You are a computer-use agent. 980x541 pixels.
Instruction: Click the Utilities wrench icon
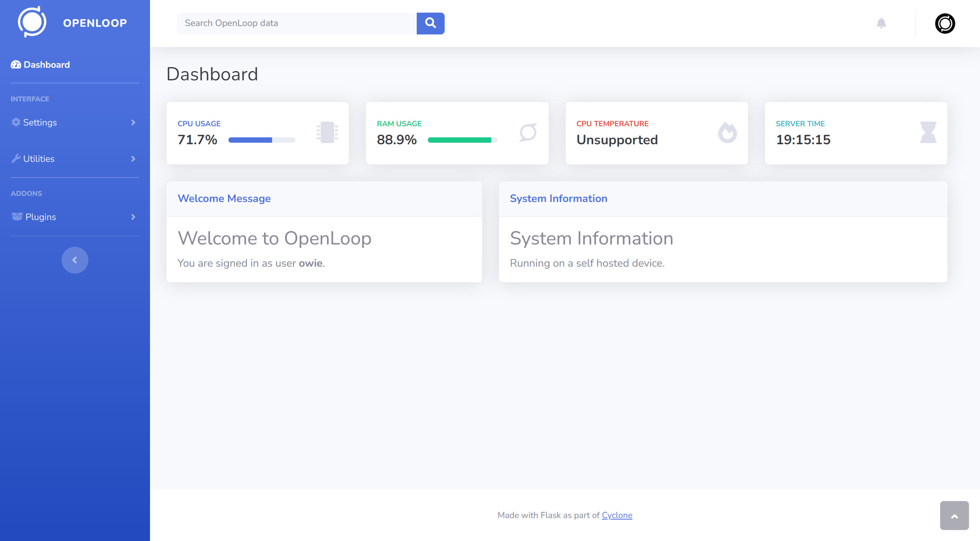pyautogui.click(x=16, y=158)
